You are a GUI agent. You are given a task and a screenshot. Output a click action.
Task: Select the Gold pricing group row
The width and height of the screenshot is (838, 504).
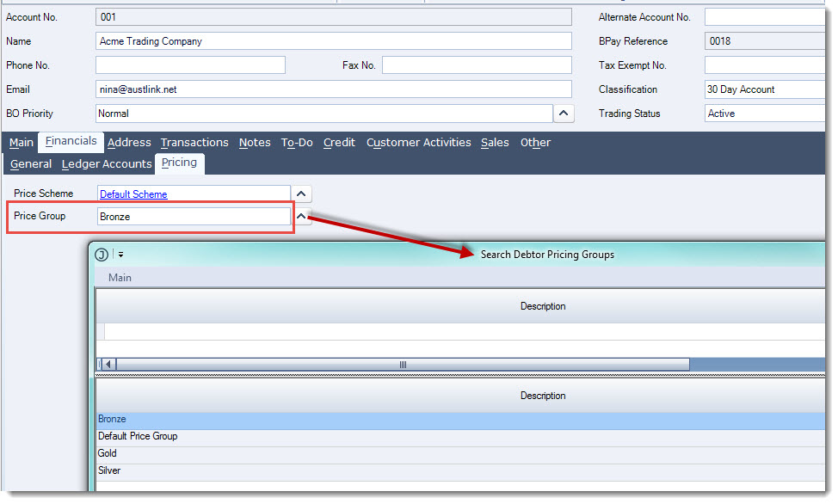[460, 454]
